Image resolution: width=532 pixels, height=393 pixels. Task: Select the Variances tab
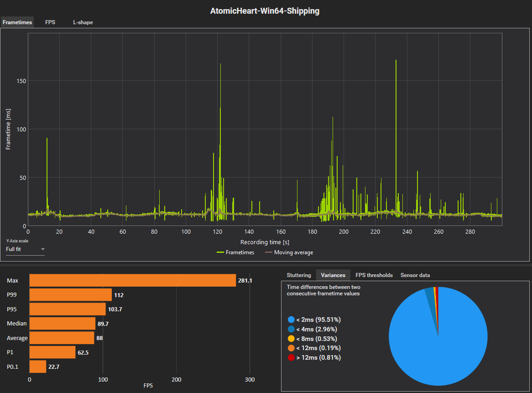click(333, 275)
